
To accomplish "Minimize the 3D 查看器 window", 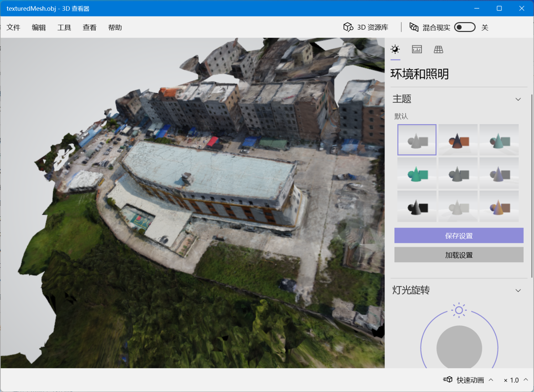I will point(477,8).
